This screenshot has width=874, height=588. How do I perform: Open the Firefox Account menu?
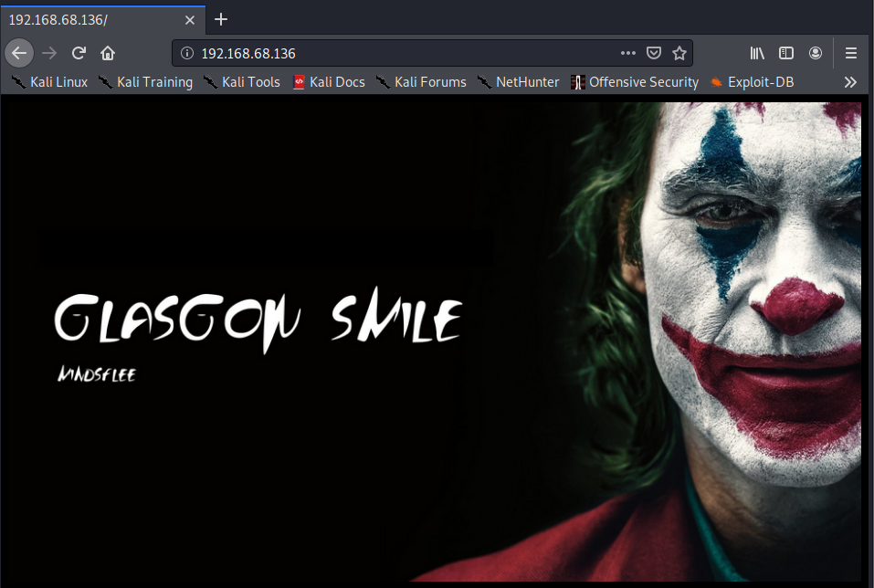815,53
